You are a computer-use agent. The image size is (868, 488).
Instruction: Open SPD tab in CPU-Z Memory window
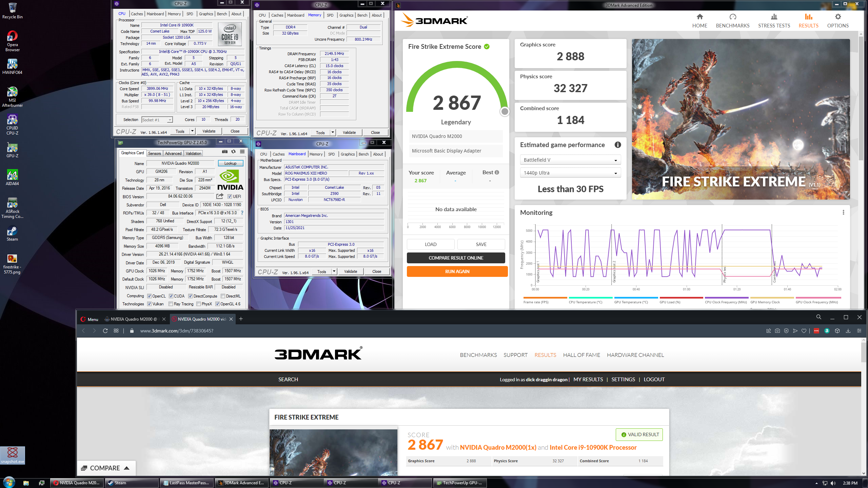point(330,15)
